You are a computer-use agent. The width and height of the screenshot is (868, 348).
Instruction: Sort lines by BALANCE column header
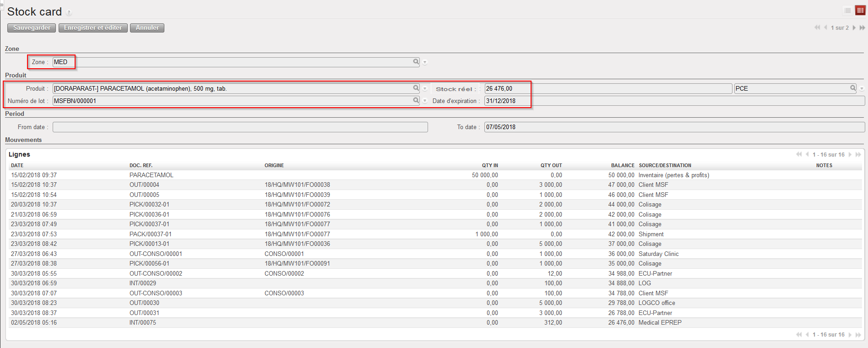tap(623, 165)
